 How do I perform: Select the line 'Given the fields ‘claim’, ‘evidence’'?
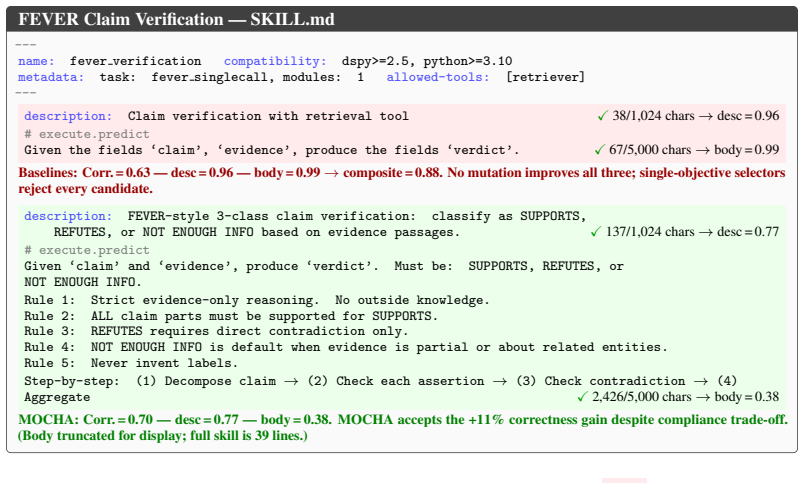click(x=272, y=150)
